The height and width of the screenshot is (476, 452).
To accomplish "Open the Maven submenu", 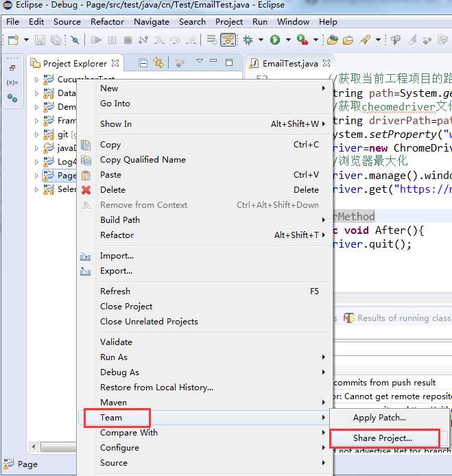I will tap(204, 403).
